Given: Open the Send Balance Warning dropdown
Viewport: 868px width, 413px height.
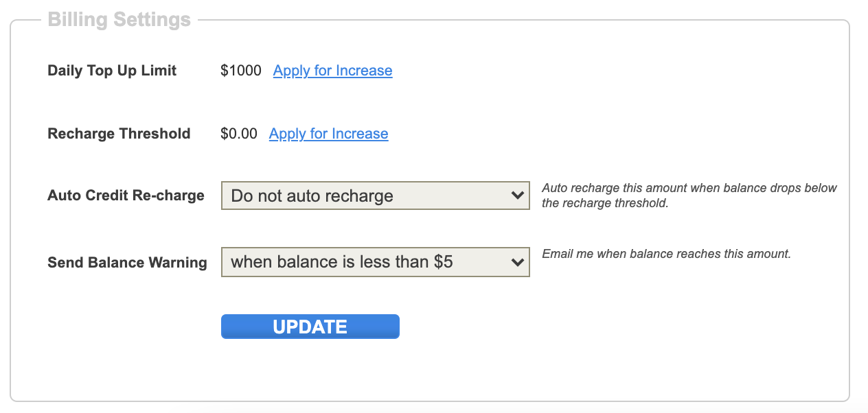Looking at the screenshot, I should click(375, 262).
